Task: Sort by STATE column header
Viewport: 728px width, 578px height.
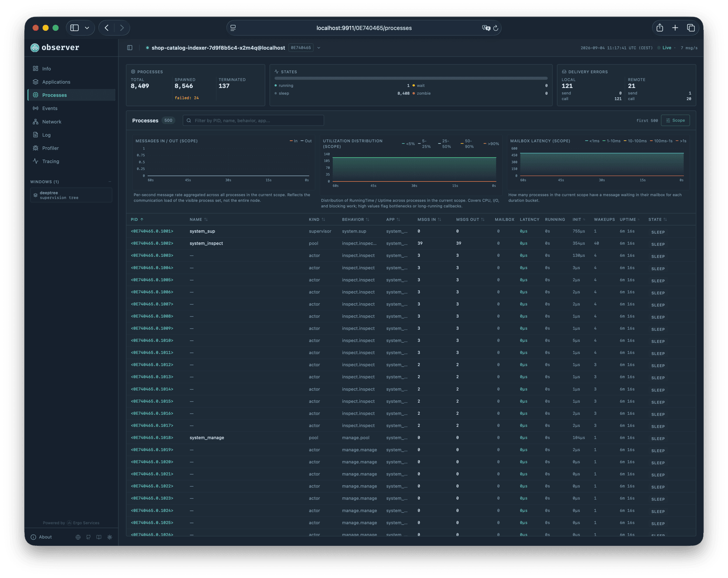Action: tap(657, 220)
